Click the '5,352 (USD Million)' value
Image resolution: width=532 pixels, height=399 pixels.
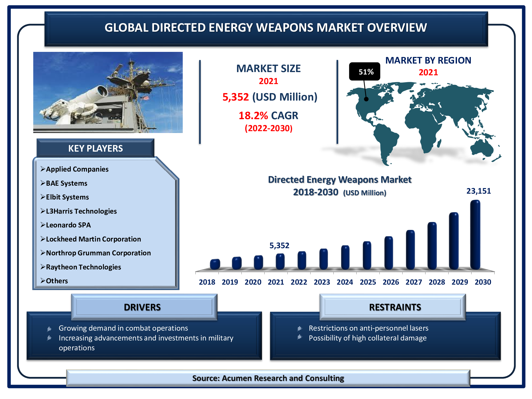270,97
